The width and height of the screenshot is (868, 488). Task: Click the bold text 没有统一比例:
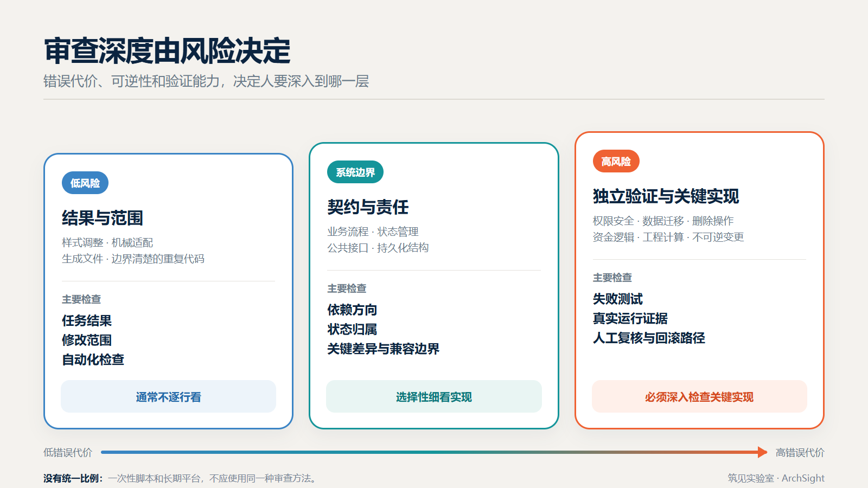pyautogui.click(x=73, y=478)
